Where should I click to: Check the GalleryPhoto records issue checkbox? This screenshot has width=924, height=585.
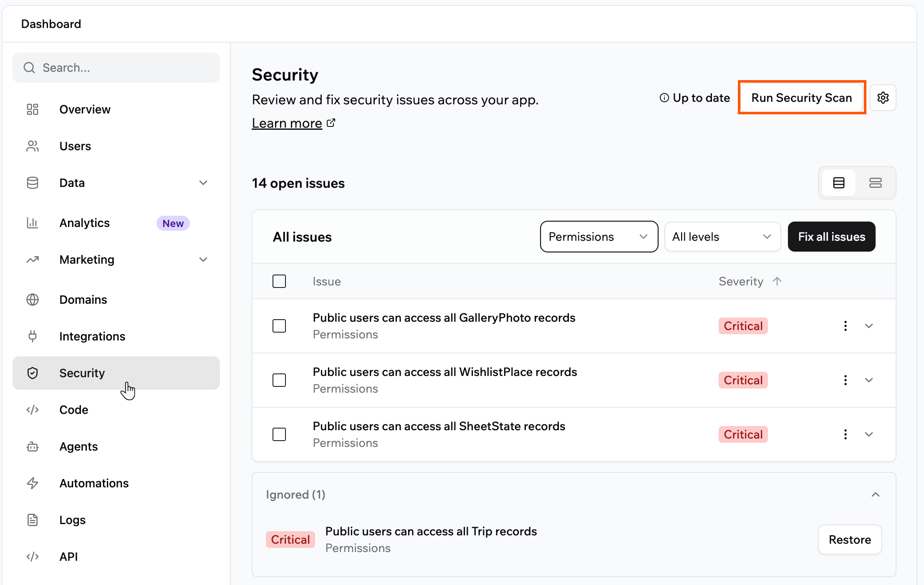point(279,326)
